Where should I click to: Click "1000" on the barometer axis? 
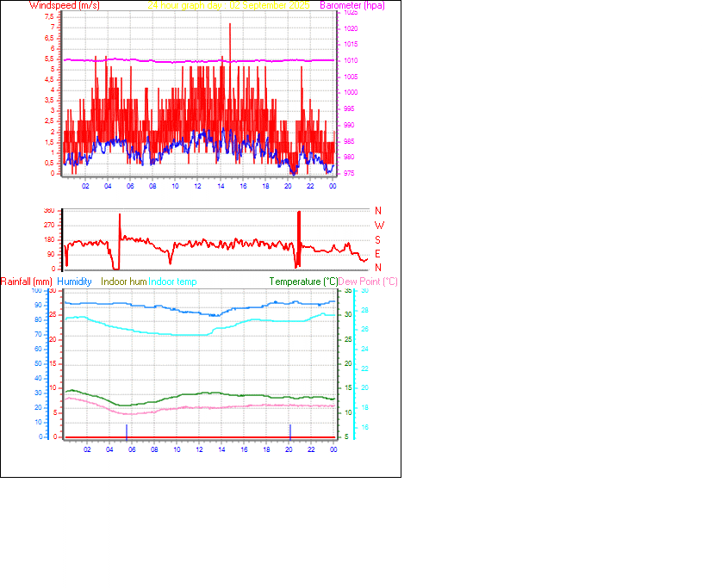coord(351,92)
